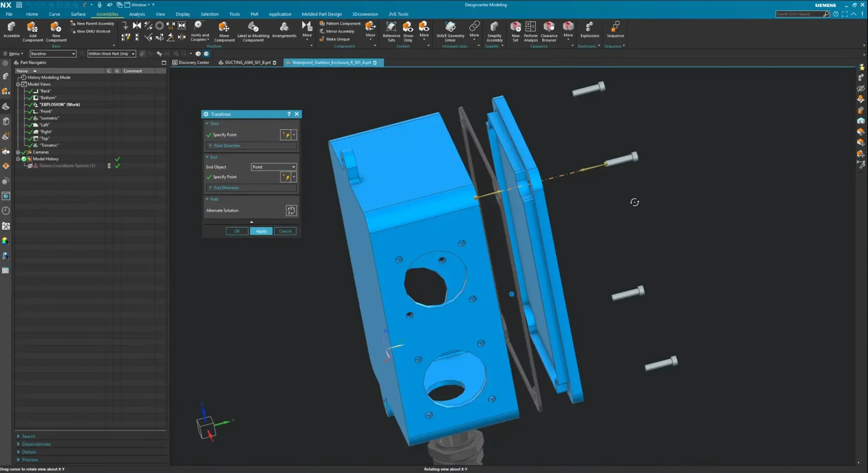Click the Start Specify Point snap icon

[x=286, y=135]
